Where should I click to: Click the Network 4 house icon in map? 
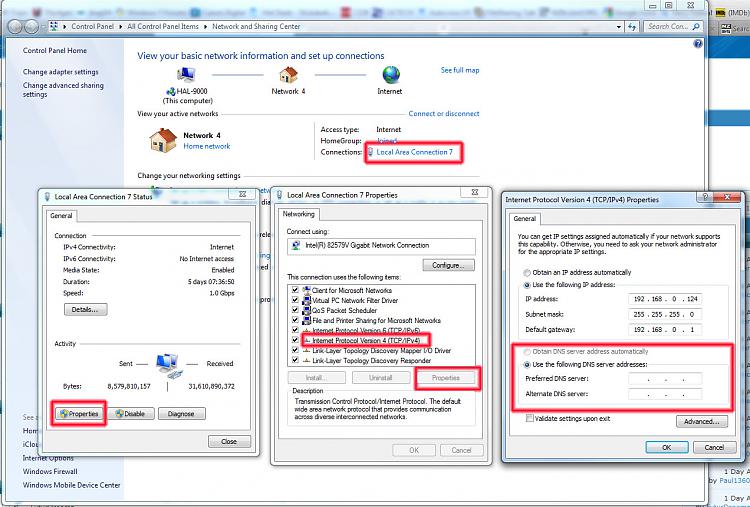click(288, 75)
